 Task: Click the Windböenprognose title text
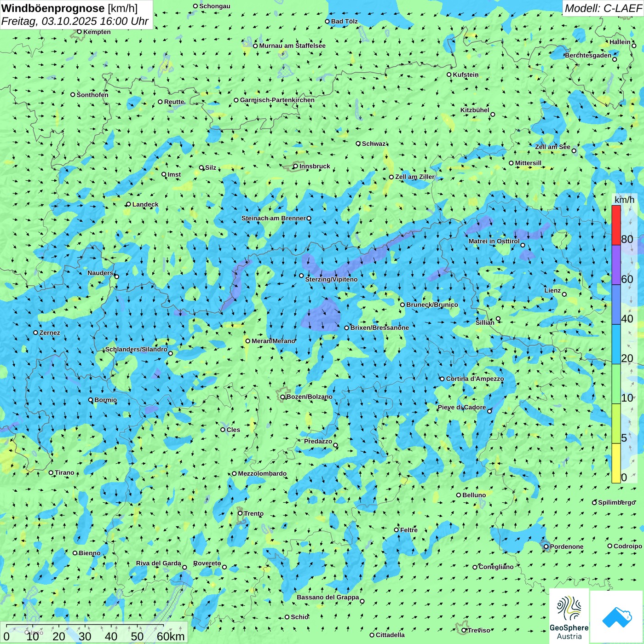click(53, 8)
